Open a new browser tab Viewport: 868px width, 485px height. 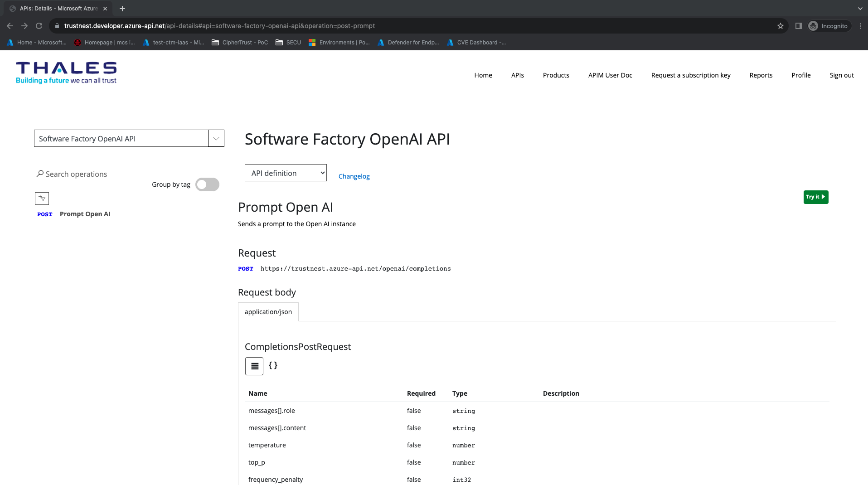coord(122,9)
